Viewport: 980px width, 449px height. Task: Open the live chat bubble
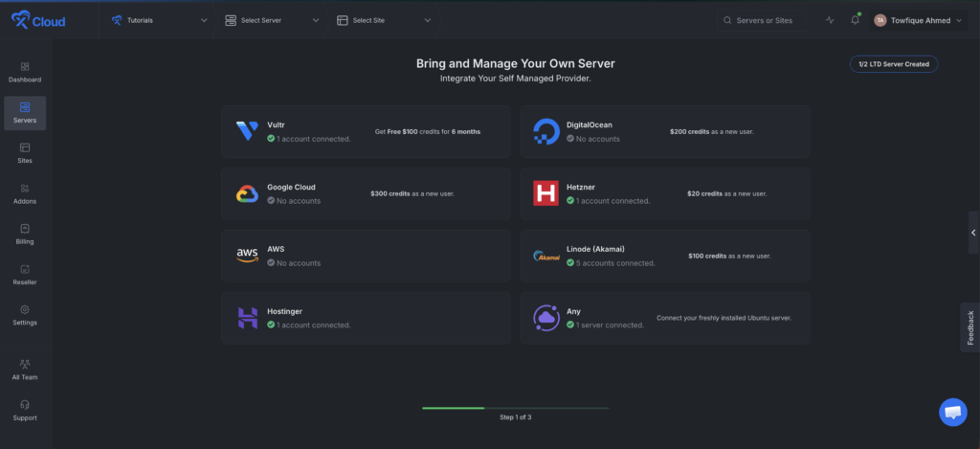[953, 413]
